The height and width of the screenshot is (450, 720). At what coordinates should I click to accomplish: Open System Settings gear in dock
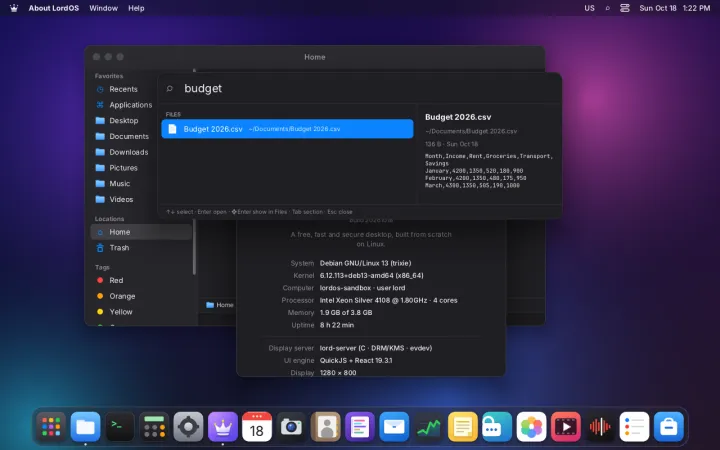click(x=188, y=427)
